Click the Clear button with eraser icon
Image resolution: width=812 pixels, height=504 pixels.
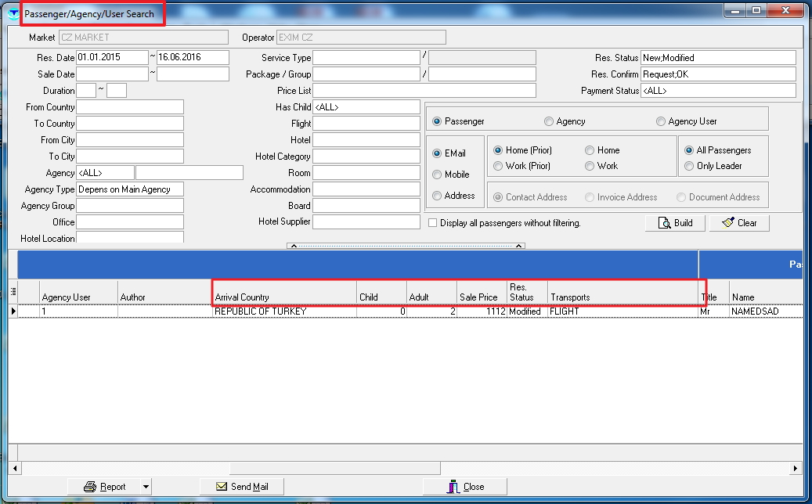pos(739,223)
